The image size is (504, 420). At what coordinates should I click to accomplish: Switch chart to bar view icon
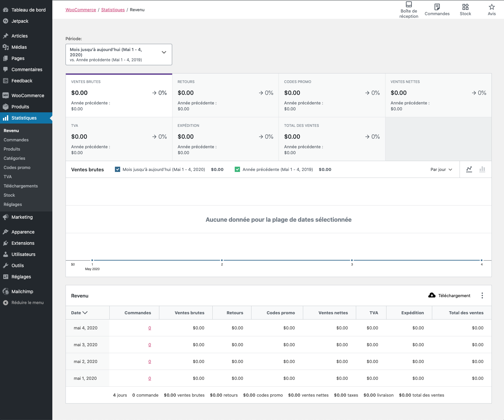pyautogui.click(x=482, y=169)
